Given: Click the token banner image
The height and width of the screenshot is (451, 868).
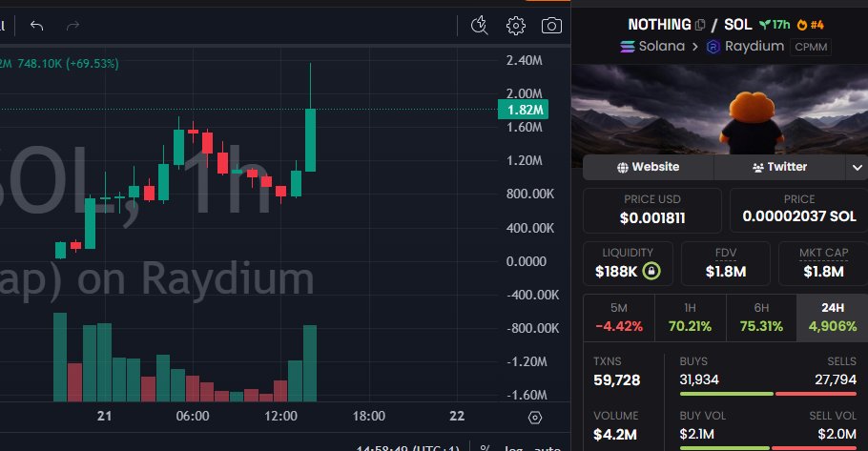Looking at the screenshot, I should coord(719,109).
